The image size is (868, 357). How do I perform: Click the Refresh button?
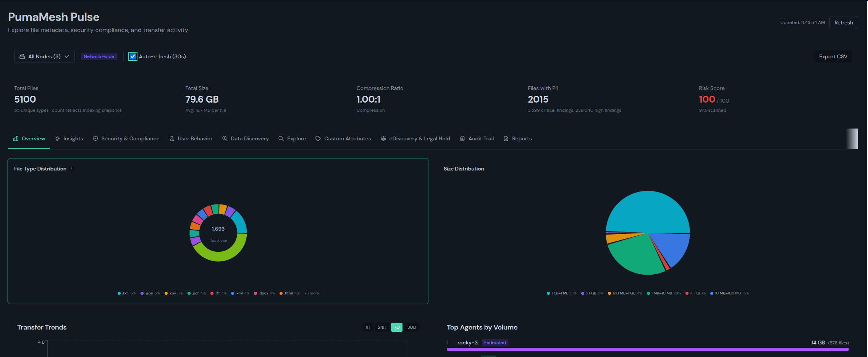[843, 22]
